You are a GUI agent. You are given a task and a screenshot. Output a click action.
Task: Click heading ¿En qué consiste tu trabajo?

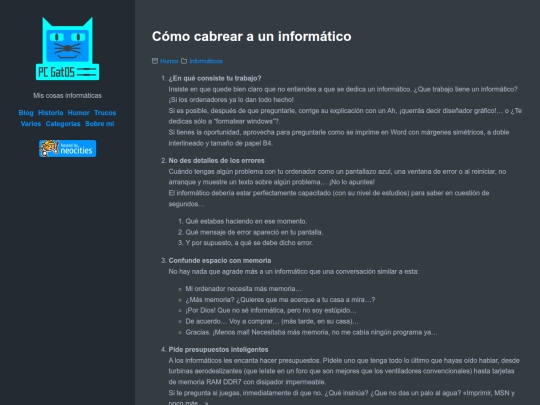click(x=215, y=78)
